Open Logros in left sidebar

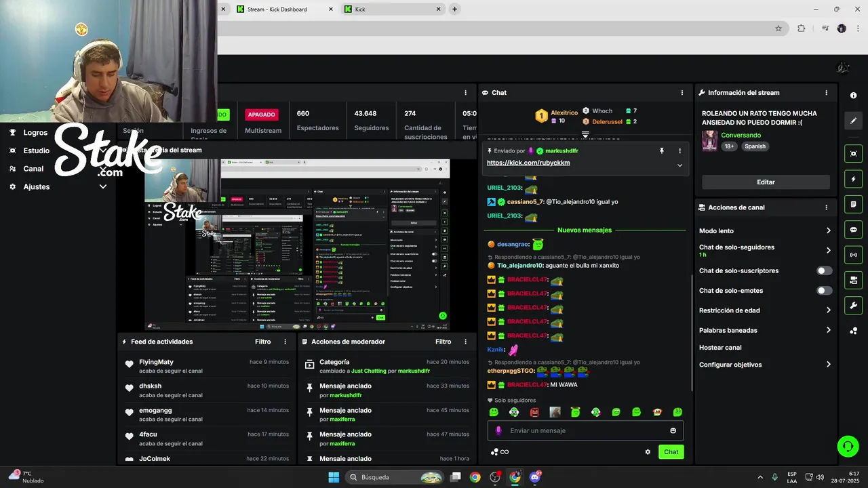35,133
